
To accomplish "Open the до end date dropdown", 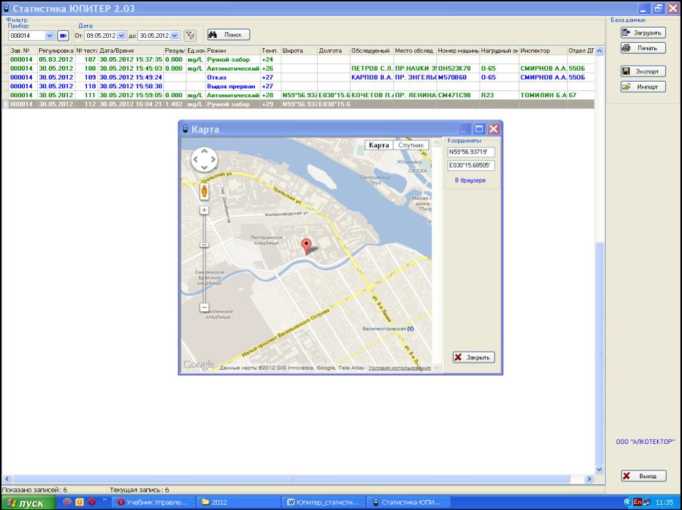I will point(175,36).
